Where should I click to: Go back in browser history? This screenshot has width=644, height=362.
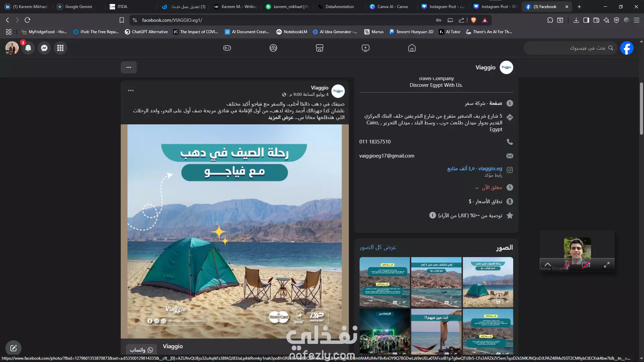click(7, 20)
